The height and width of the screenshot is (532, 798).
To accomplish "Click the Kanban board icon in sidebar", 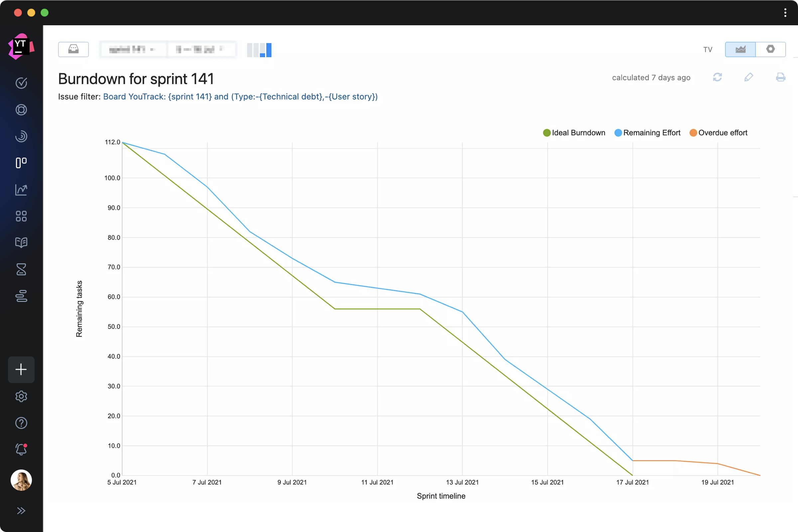I will 20,162.
